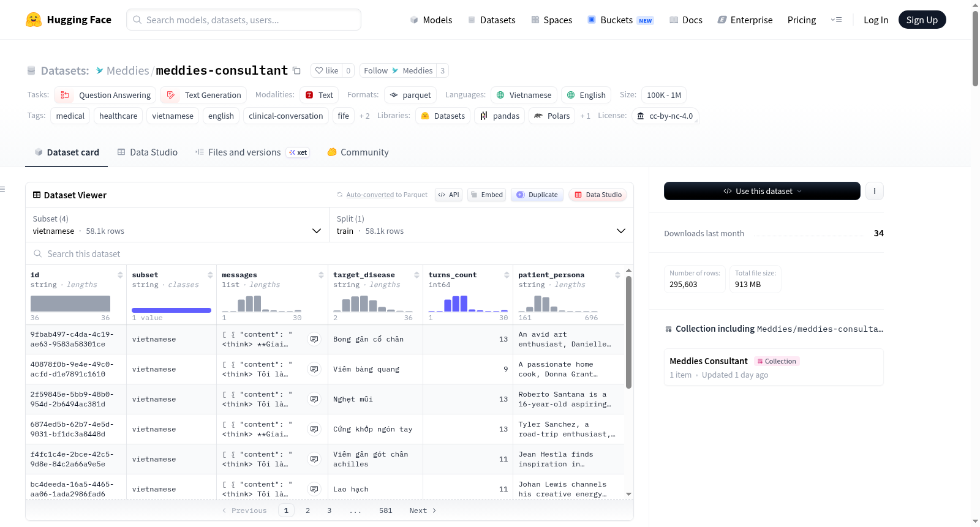Open the additional navigation menu icon
Image resolution: width=980 pixels, height=527 pixels.
(x=836, y=20)
